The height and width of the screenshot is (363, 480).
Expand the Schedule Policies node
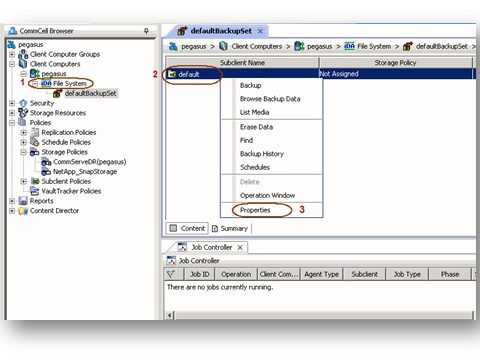tap(24, 142)
